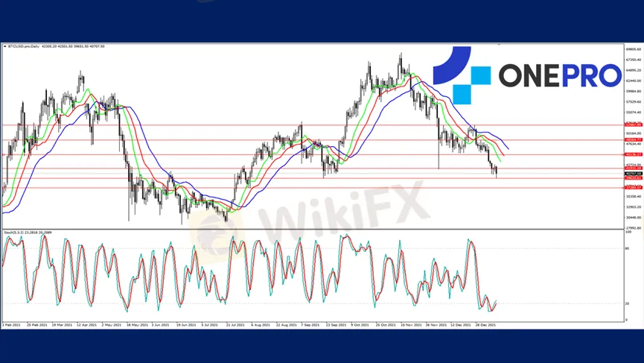The height and width of the screenshot is (363, 644).
Task: Click the 19 Jun 2021 date label
Action: 186,325
